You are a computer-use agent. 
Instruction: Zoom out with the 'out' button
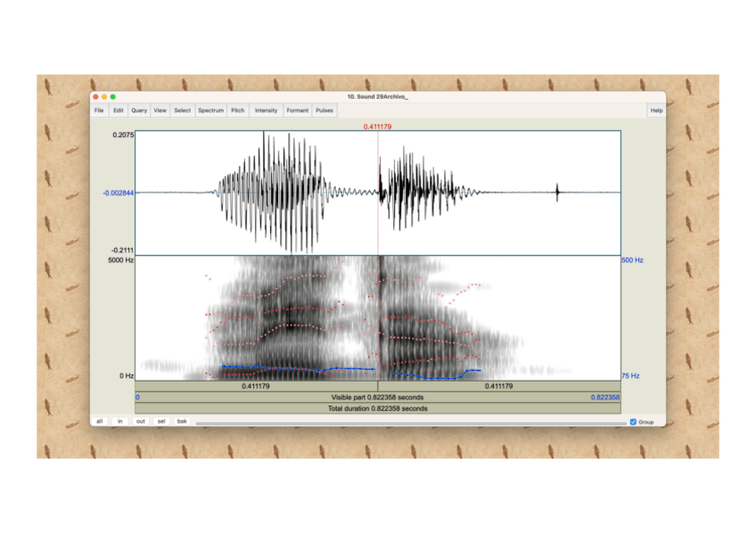click(141, 421)
